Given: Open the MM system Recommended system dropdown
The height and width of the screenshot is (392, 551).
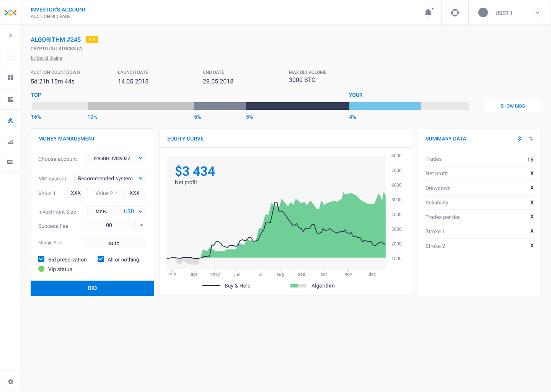Looking at the screenshot, I should pyautogui.click(x=110, y=178).
